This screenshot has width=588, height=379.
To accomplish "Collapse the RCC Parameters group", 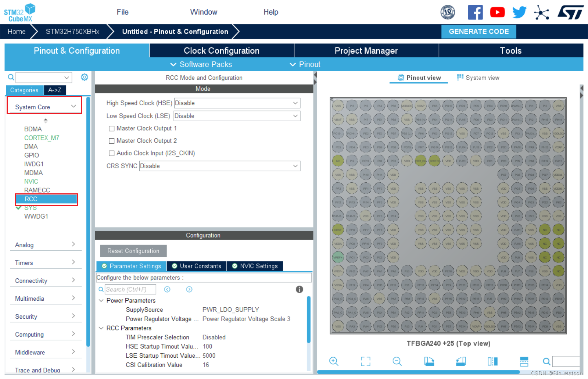I will (x=101, y=328).
